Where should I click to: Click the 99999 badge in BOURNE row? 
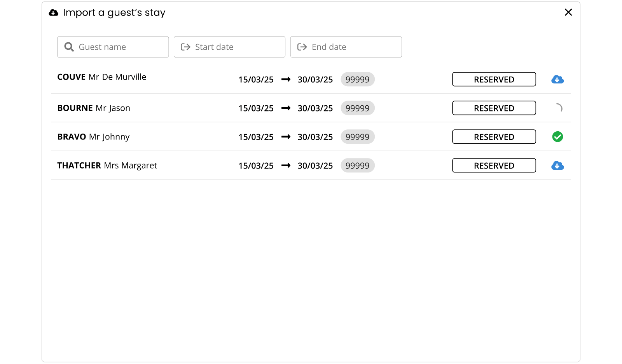(358, 108)
